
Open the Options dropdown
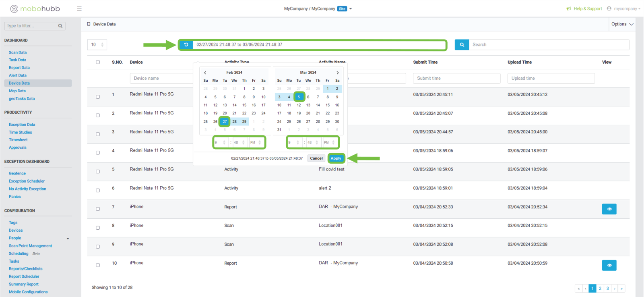coord(622,24)
